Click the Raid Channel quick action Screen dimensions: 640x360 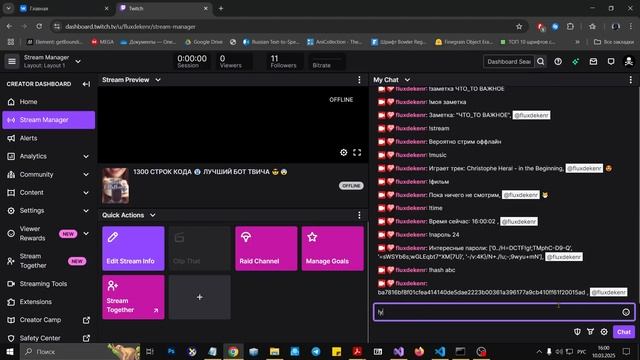click(x=266, y=249)
